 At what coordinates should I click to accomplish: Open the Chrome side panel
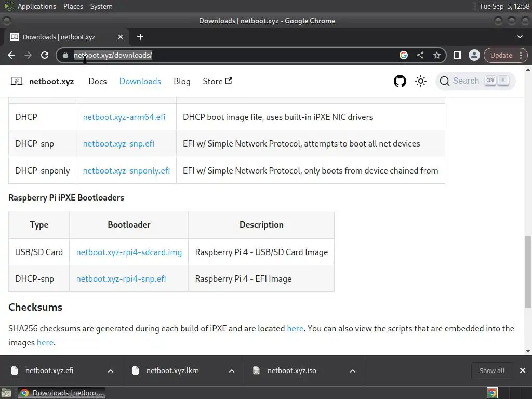click(x=457, y=55)
